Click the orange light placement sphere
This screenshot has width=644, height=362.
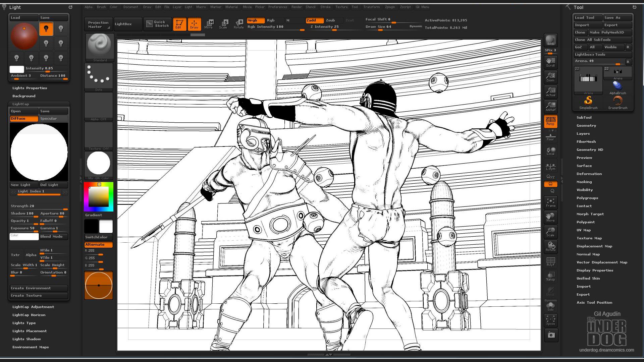click(24, 36)
